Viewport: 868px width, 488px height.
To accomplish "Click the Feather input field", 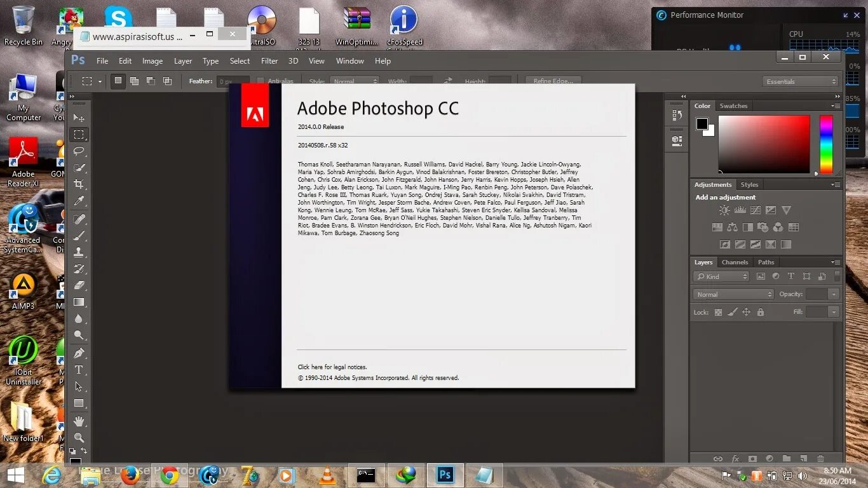I will [x=233, y=81].
